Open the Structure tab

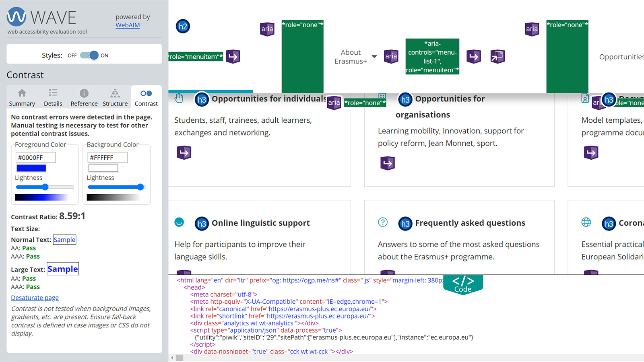[115, 98]
